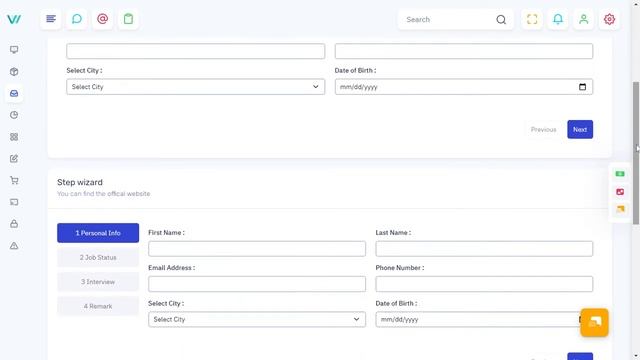Expand the upper Select City dropdown
This screenshot has width=640, height=360.
coord(196,87)
